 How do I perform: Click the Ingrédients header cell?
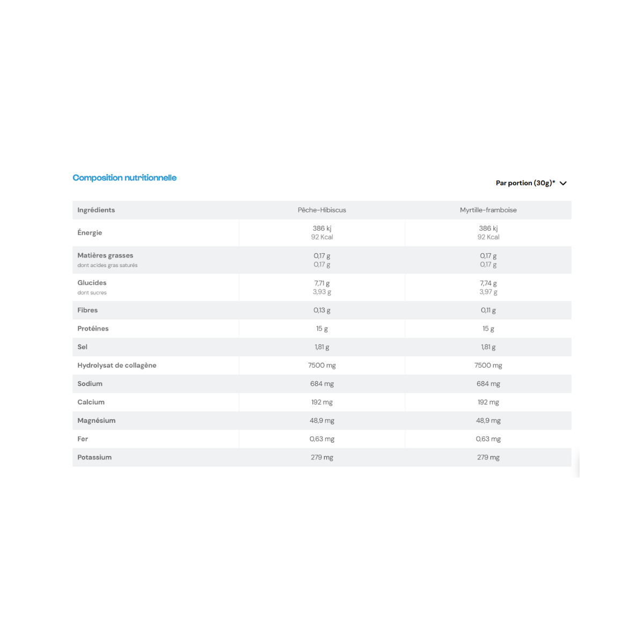(x=96, y=210)
